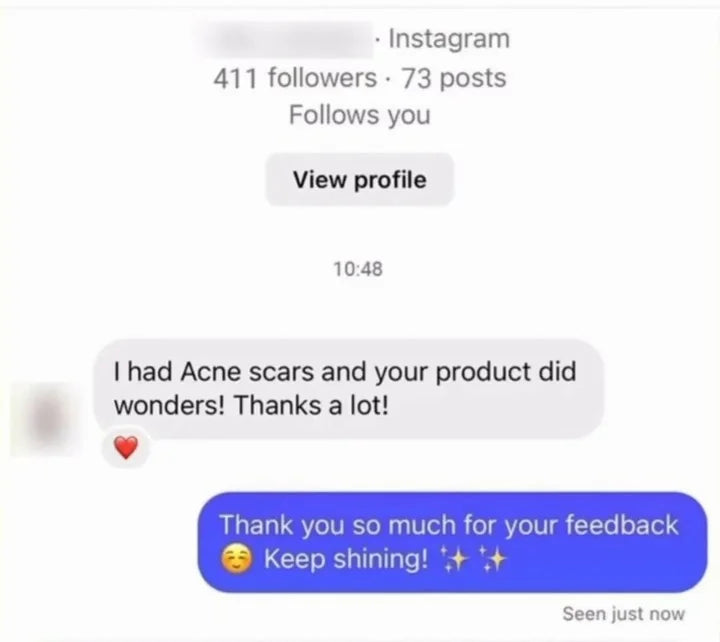The height and width of the screenshot is (642, 720).
Task: Open the blurred sender avatar
Action: 46,419
